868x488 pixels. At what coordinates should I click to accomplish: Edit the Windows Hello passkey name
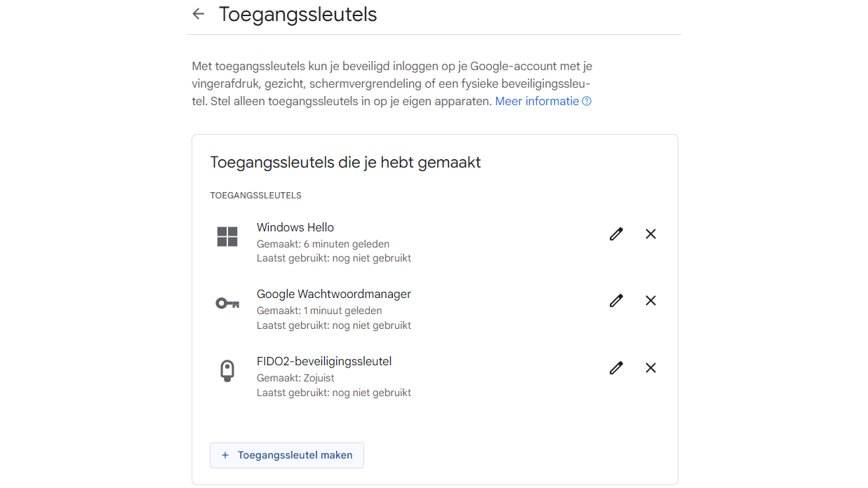click(x=616, y=234)
